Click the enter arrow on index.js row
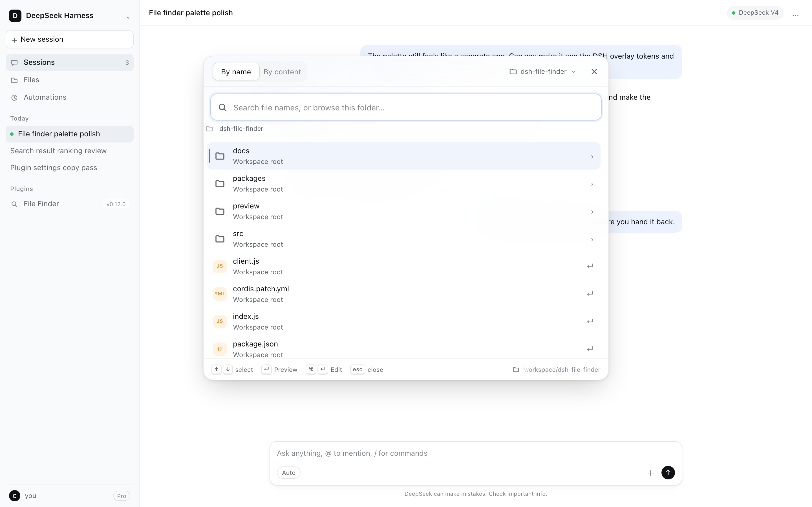Screen dimensions: 812x507 590,321
